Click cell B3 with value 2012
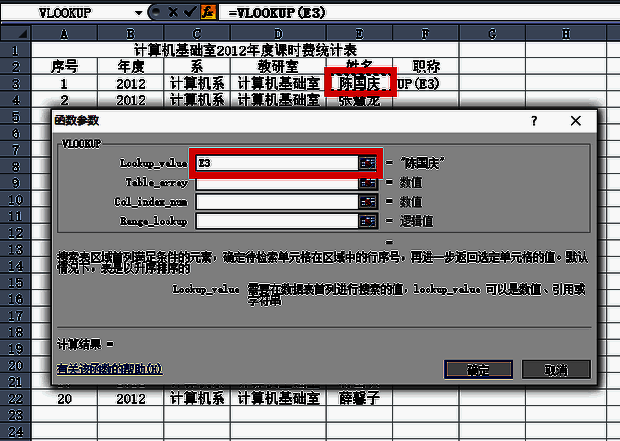Screen dimensions: 620x441 tap(130, 83)
